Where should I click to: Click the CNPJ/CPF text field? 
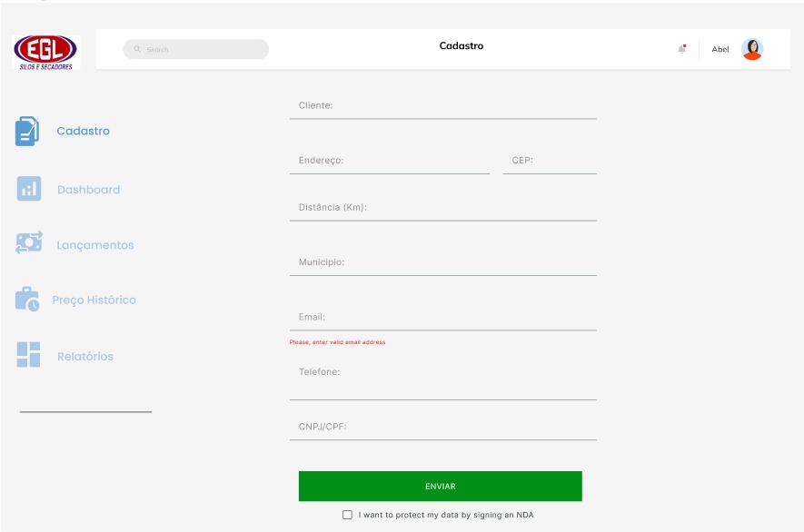(x=442, y=427)
